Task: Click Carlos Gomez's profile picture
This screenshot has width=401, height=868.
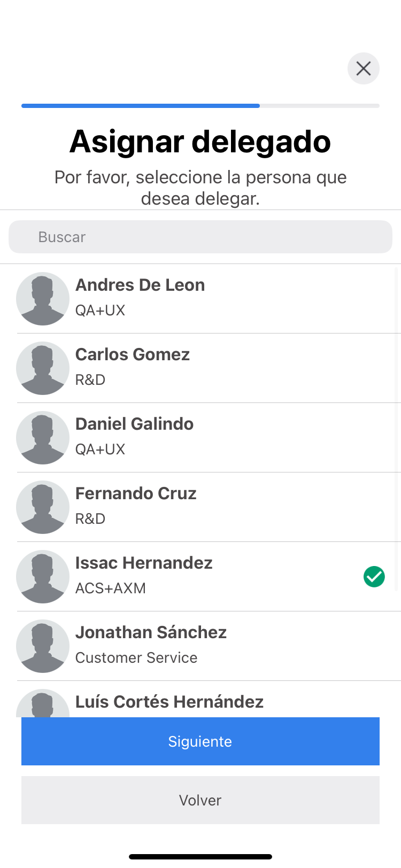Action: tap(43, 368)
